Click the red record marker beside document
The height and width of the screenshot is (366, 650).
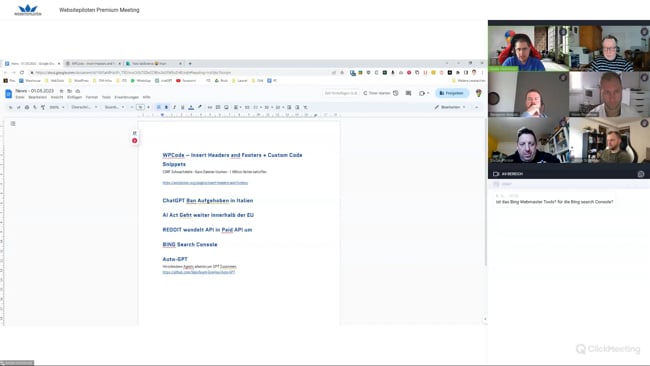[135, 141]
